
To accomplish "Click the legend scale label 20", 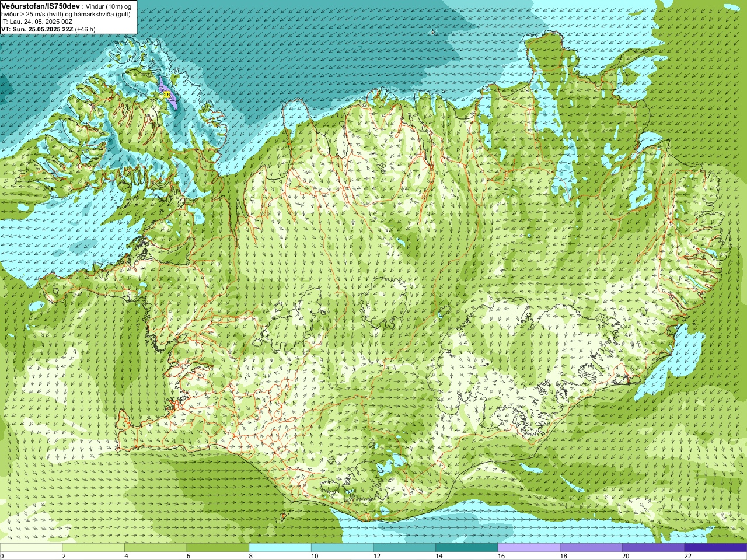I will click(626, 556).
